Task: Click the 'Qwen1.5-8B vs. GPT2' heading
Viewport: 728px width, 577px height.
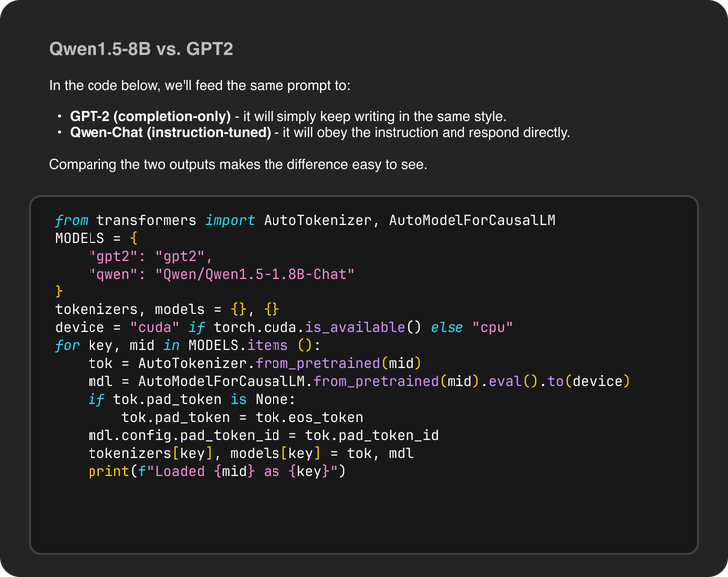Action: point(141,49)
